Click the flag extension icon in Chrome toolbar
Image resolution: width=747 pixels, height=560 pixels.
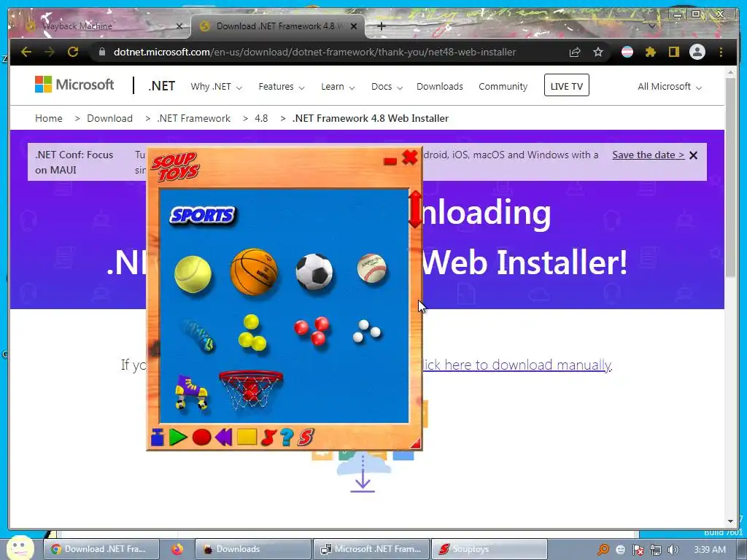(627, 52)
